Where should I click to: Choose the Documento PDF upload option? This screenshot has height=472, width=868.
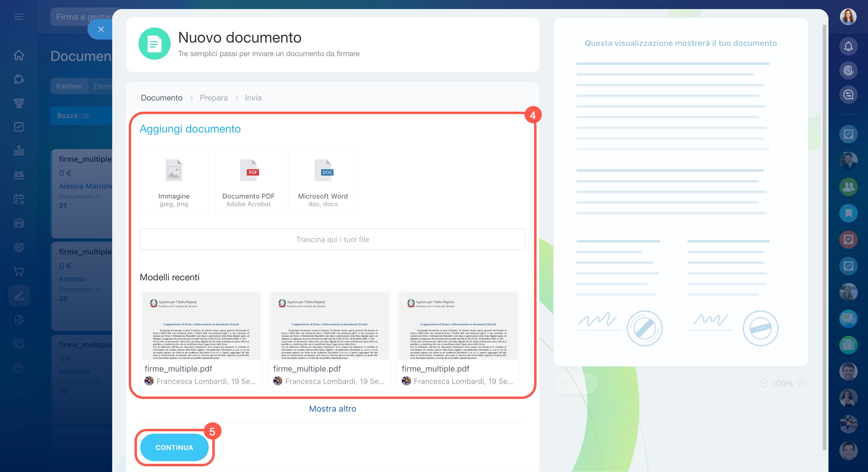248,180
